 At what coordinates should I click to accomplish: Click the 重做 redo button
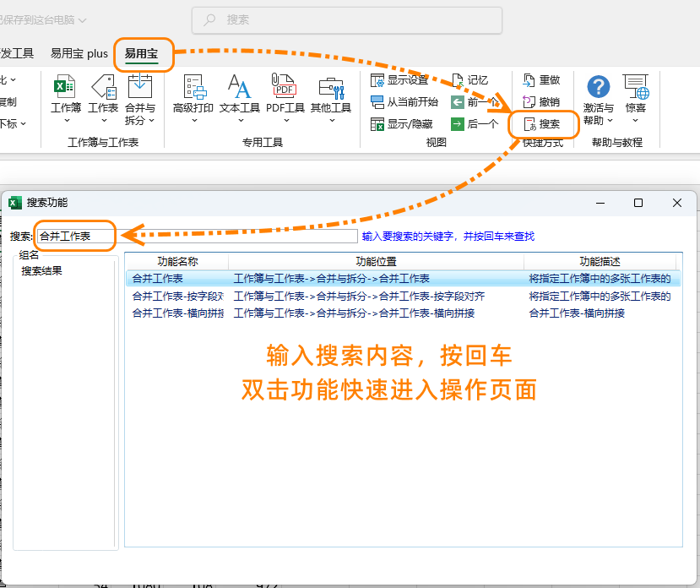[x=541, y=80]
